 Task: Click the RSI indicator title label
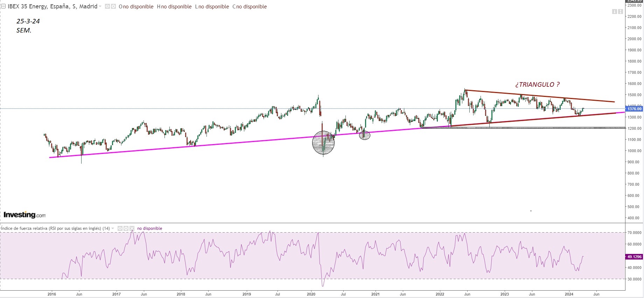tap(55, 228)
